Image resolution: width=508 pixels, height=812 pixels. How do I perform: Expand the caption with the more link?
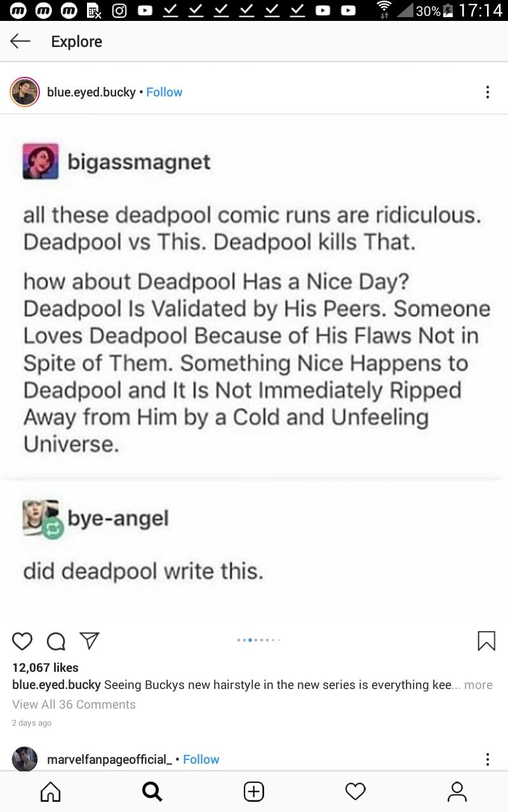click(x=478, y=684)
